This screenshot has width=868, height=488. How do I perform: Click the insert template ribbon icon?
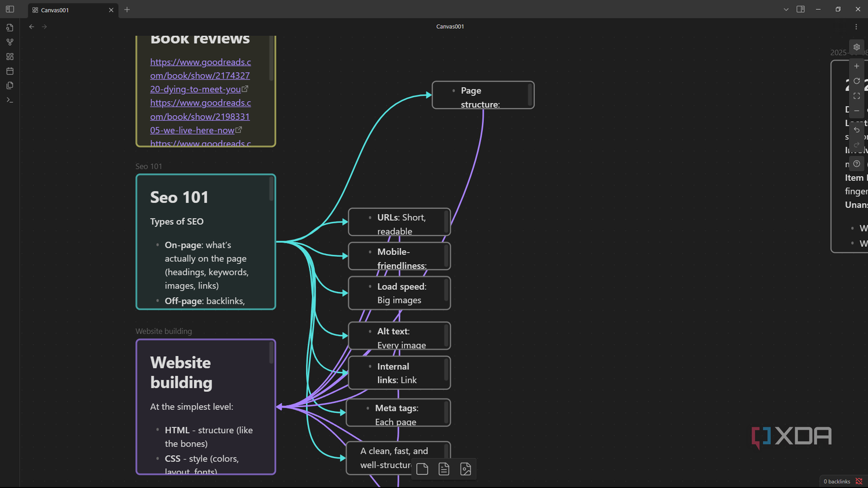10,86
